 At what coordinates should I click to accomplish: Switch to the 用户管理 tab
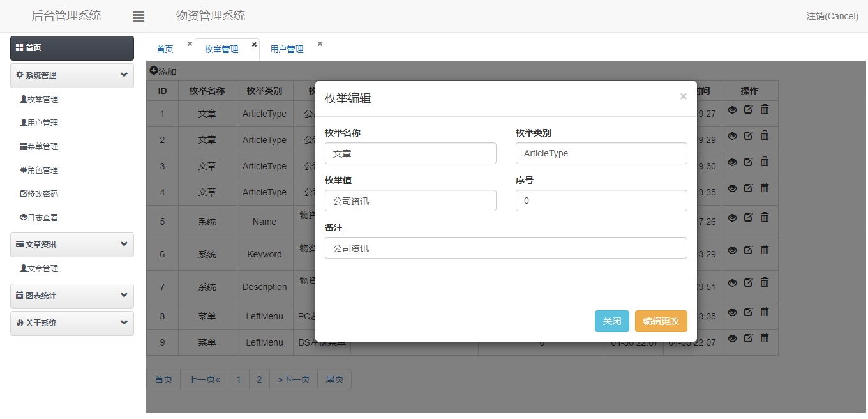tap(287, 49)
